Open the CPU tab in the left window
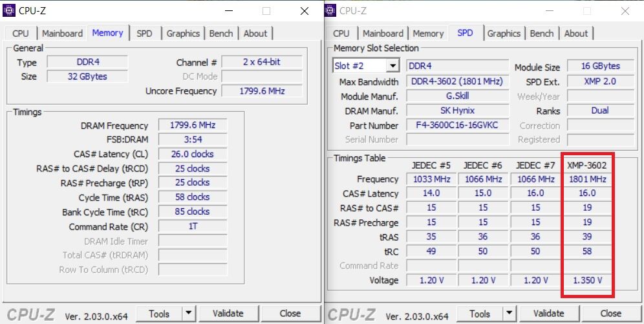The width and height of the screenshot is (644, 324). click(21, 33)
